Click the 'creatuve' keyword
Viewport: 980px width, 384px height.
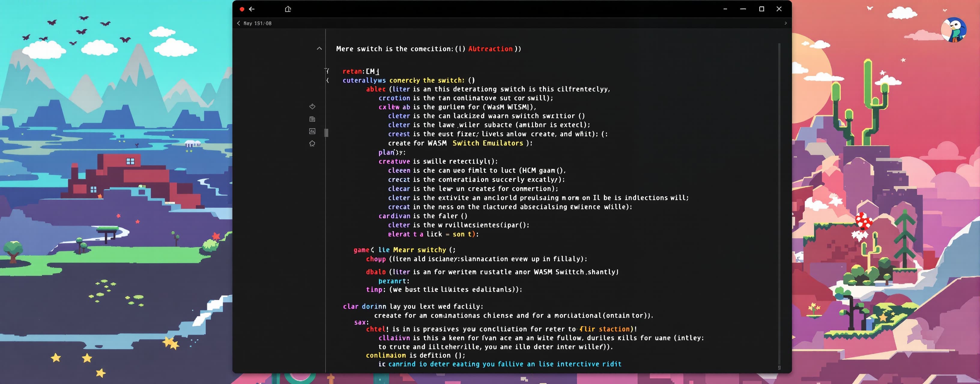point(394,161)
